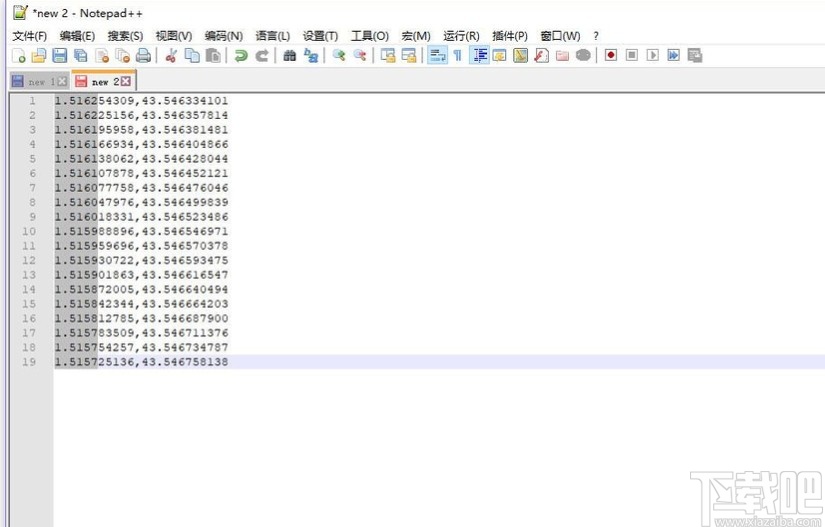
Task: Click line 5 text 1.516138062,43.546428044
Action: (x=142, y=159)
